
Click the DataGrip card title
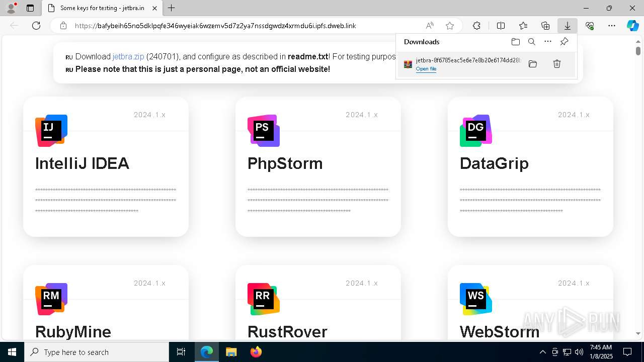(x=494, y=163)
